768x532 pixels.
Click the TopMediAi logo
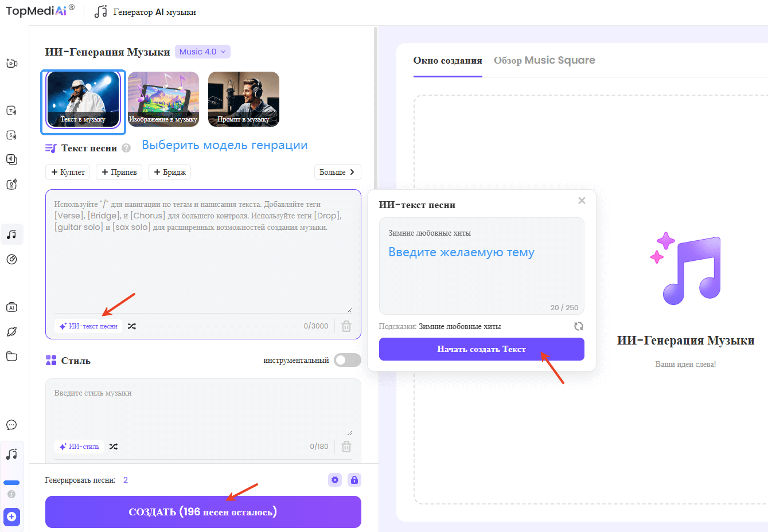(40, 10)
